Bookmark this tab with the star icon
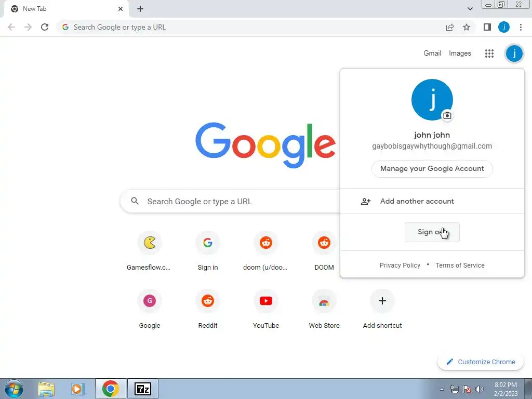This screenshot has width=532, height=399. [x=467, y=27]
